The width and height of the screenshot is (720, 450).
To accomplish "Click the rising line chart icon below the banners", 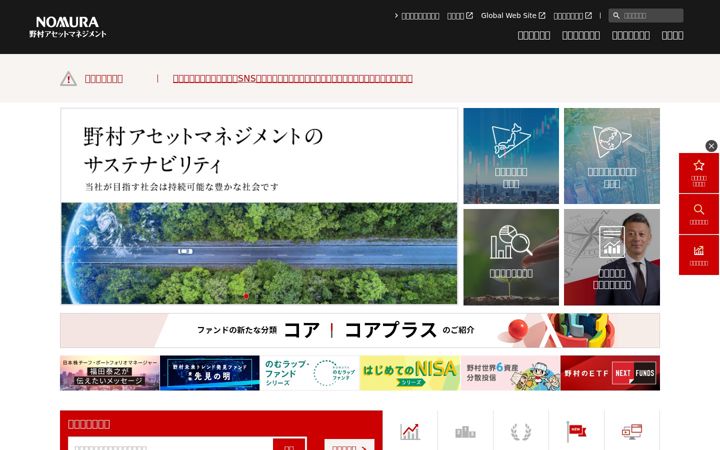I will click(x=410, y=431).
